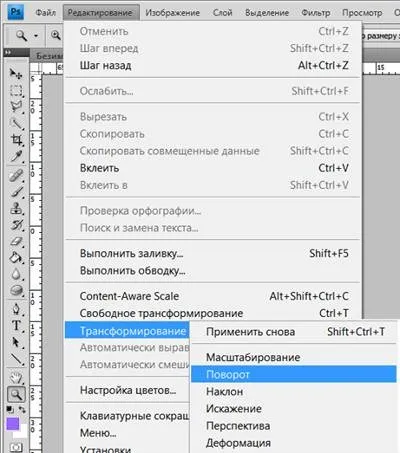The height and width of the screenshot is (453, 400).
Task: Select the Eyedropper tool
Action: (x=16, y=156)
